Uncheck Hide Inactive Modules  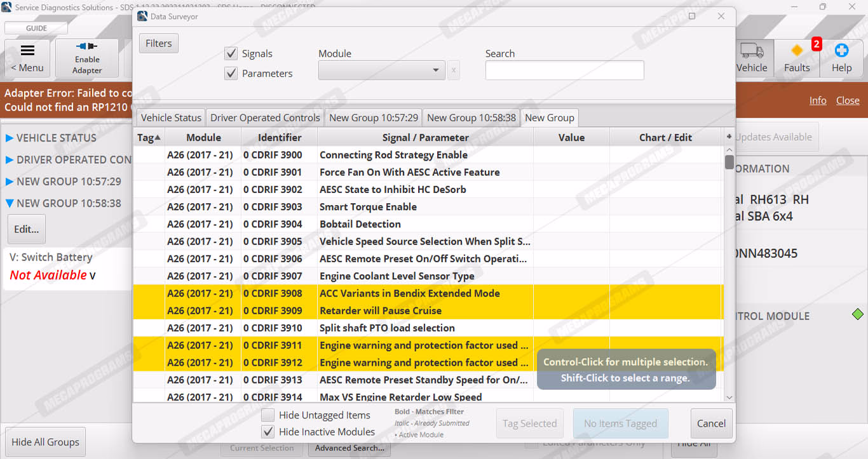point(268,432)
